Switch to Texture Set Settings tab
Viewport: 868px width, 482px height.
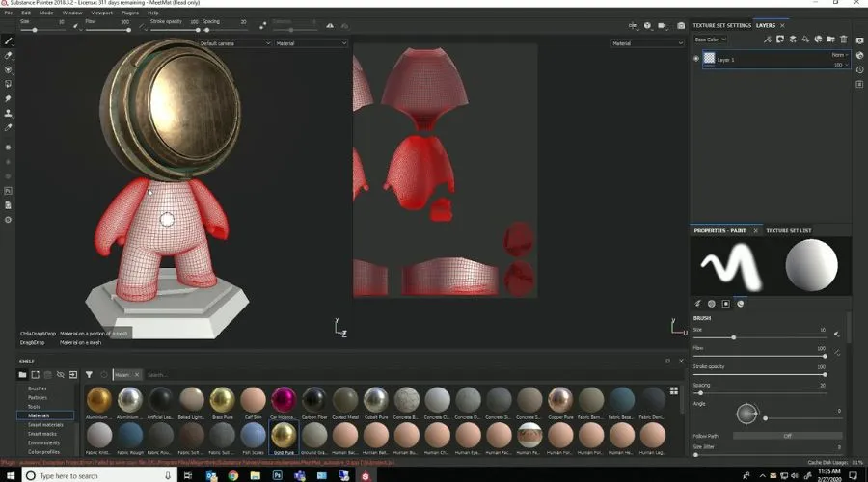tap(721, 25)
